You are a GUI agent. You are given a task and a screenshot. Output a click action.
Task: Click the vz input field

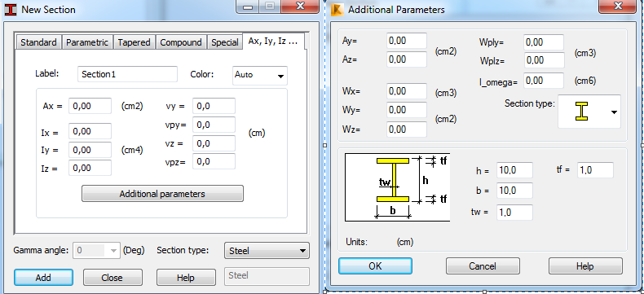214,143
